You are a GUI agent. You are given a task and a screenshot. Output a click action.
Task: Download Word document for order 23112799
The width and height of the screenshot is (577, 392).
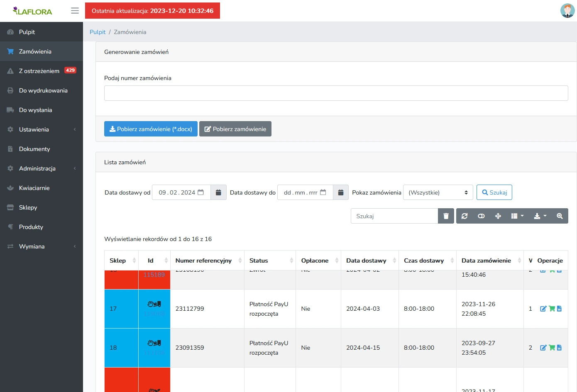pyautogui.click(x=559, y=309)
